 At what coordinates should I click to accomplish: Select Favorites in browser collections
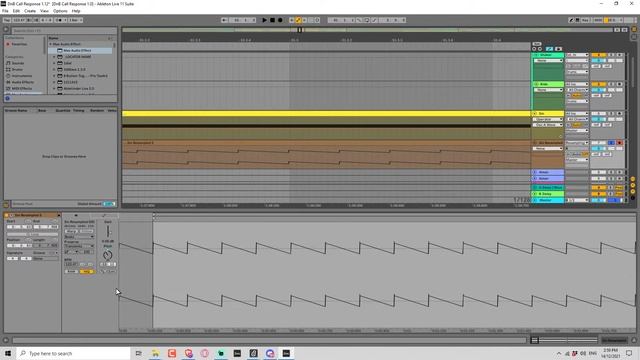tap(19, 44)
